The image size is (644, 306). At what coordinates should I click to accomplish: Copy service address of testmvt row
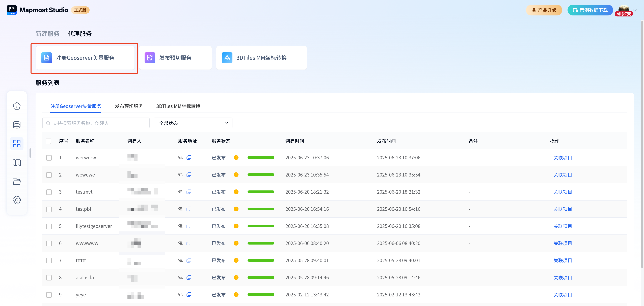pyautogui.click(x=189, y=192)
